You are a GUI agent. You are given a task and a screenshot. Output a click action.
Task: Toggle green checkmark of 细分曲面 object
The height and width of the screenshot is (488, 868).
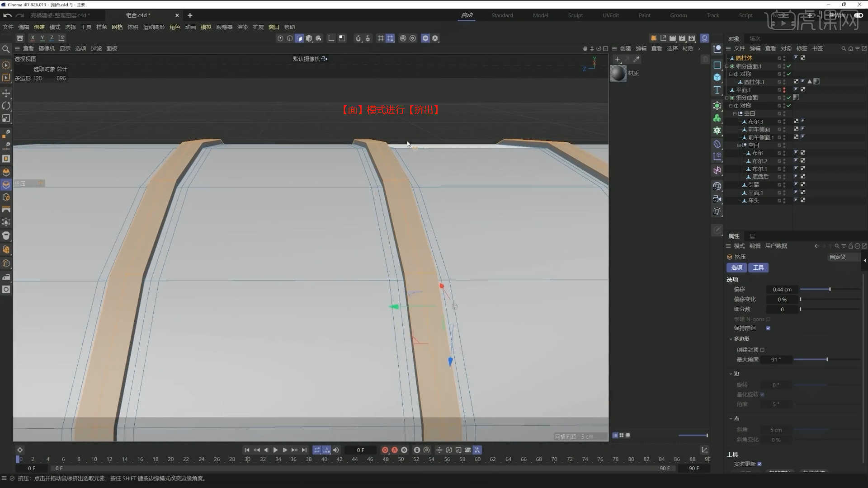789,98
